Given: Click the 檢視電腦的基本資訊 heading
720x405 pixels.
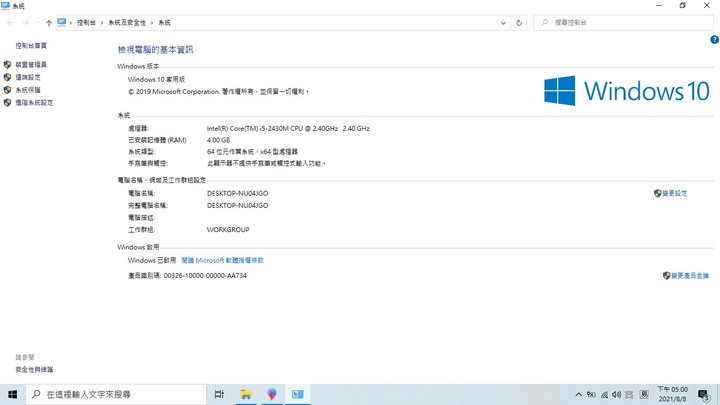Looking at the screenshot, I should click(155, 50).
